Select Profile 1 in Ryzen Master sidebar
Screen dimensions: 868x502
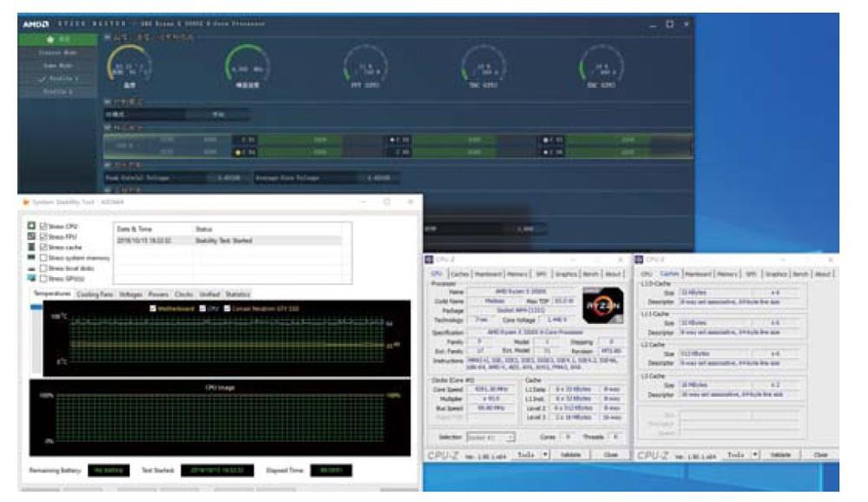[57, 79]
